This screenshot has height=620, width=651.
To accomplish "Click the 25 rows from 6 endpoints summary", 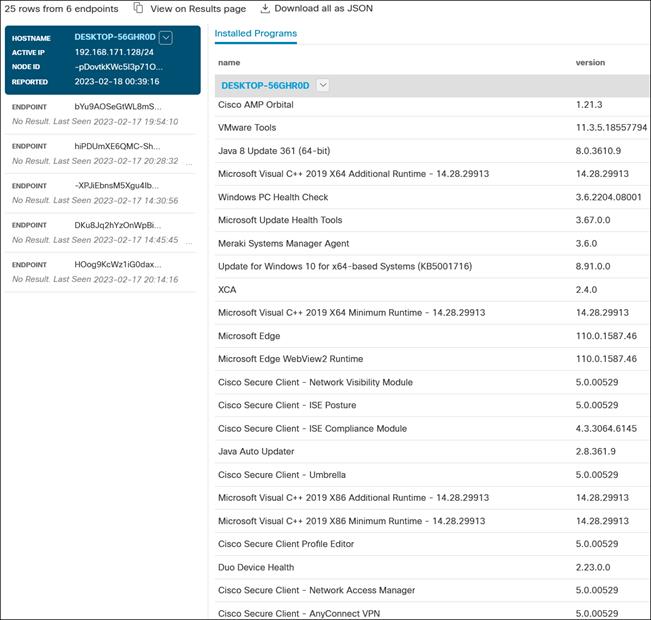I will 61,8.
